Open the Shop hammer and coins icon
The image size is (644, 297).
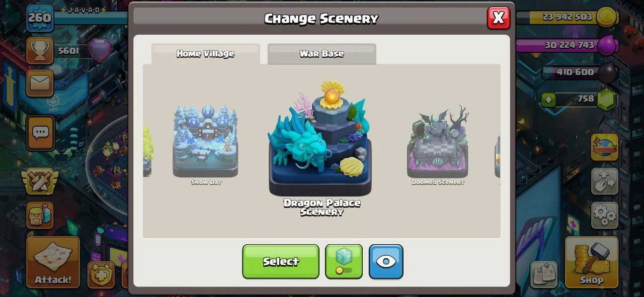point(592,262)
